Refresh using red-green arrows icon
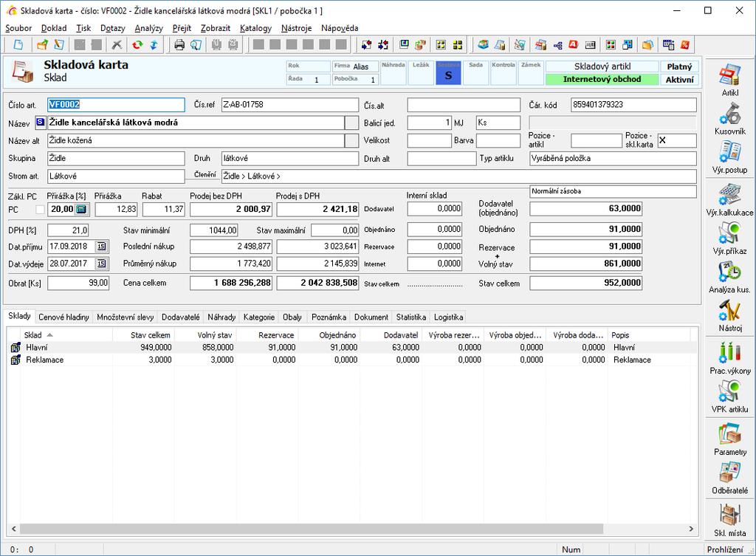This screenshot has height=556, width=756. tap(137, 45)
